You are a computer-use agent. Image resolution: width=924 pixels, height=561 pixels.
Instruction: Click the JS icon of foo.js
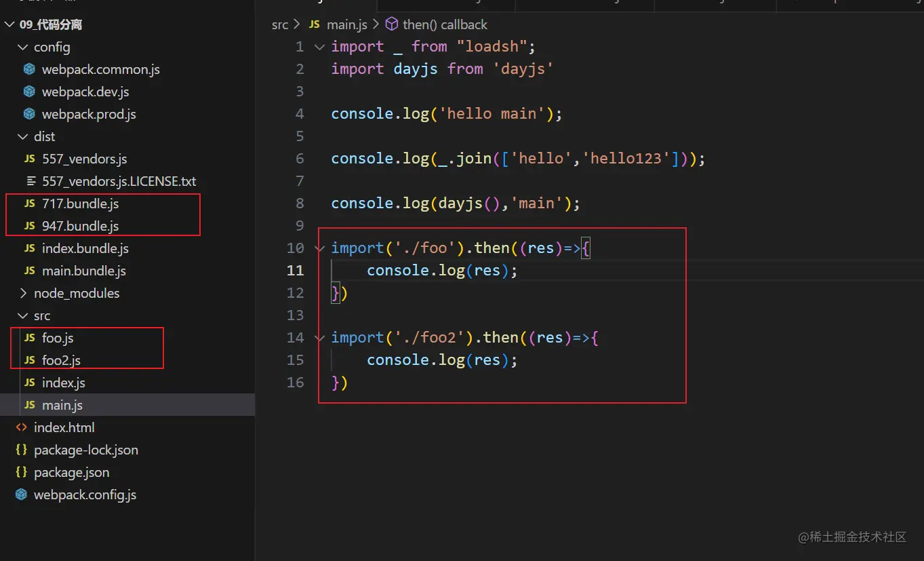click(29, 338)
